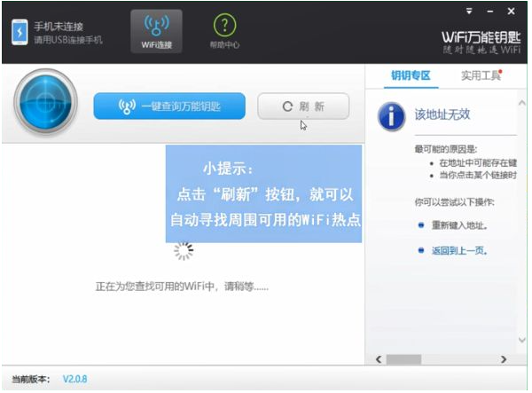Click the version number V2.0.8
Image resolution: width=532 pixels, height=393 pixels.
coord(74,379)
